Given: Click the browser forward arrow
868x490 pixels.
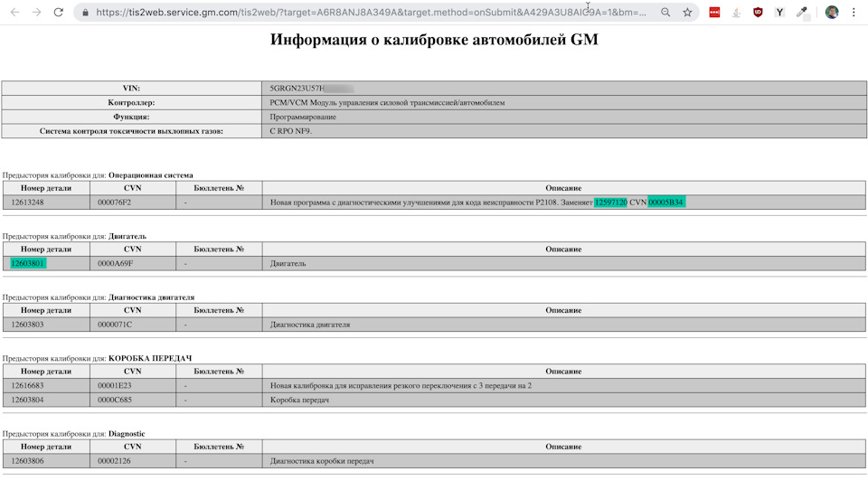Looking at the screenshot, I should click(36, 12).
